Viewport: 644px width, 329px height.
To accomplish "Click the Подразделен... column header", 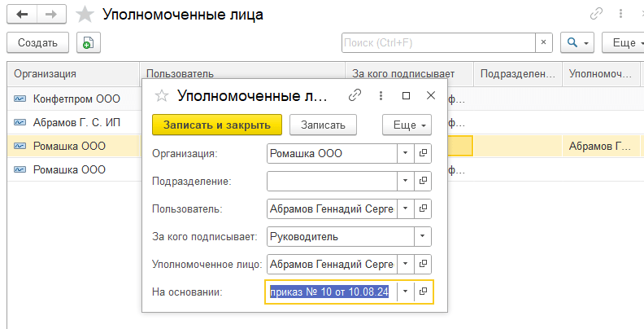I will [x=518, y=74].
